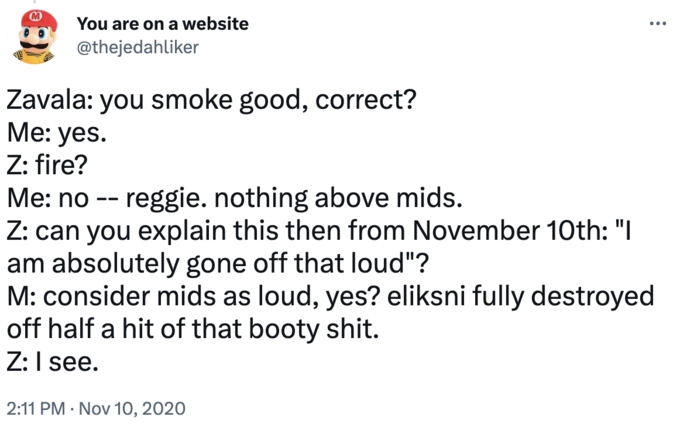Click the line mentioning "reggie. nothing above mids."
The width and height of the screenshot is (680, 434).
click(235, 199)
